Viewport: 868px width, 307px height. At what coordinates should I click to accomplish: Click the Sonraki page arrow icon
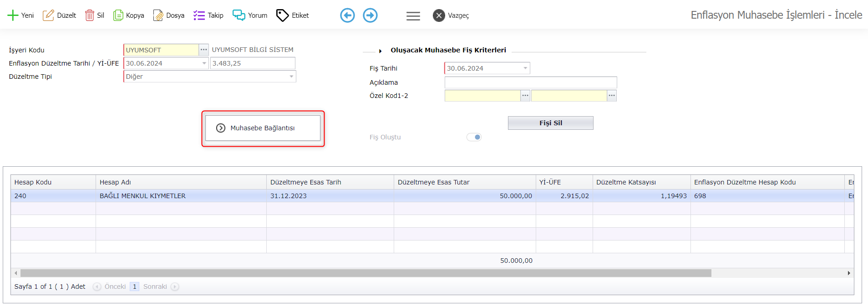pyautogui.click(x=175, y=287)
